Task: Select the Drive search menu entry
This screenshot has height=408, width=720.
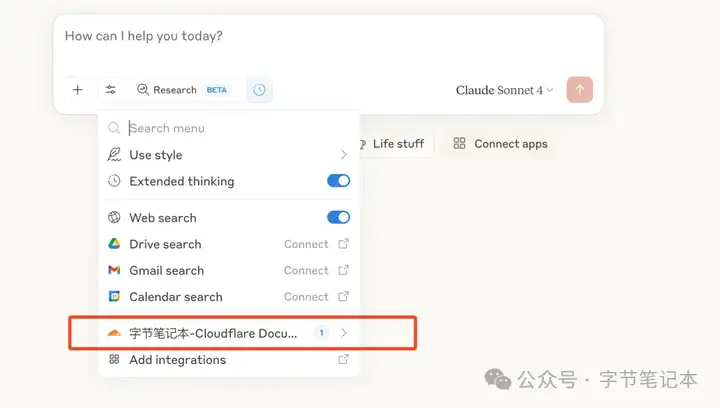Action: click(229, 244)
